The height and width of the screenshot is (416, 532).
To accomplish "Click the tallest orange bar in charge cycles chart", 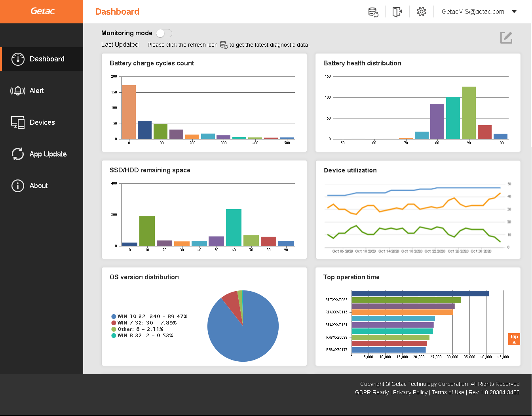I will pyautogui.click(x=129, y=112).
